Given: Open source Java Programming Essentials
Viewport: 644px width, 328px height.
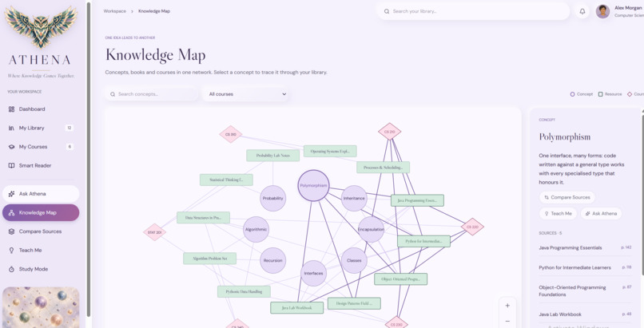Looking at the screenshot, I should click(x=585, y=247).
